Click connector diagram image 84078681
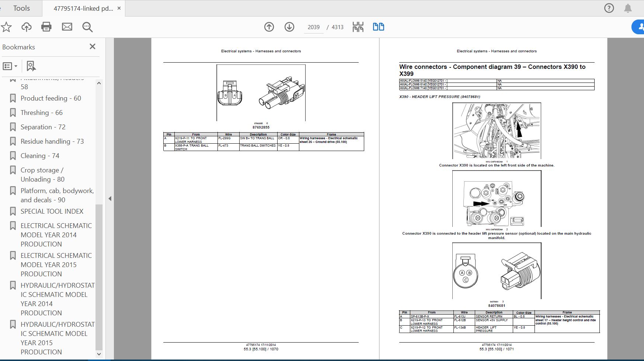644x361 pixels. (497, 271)
